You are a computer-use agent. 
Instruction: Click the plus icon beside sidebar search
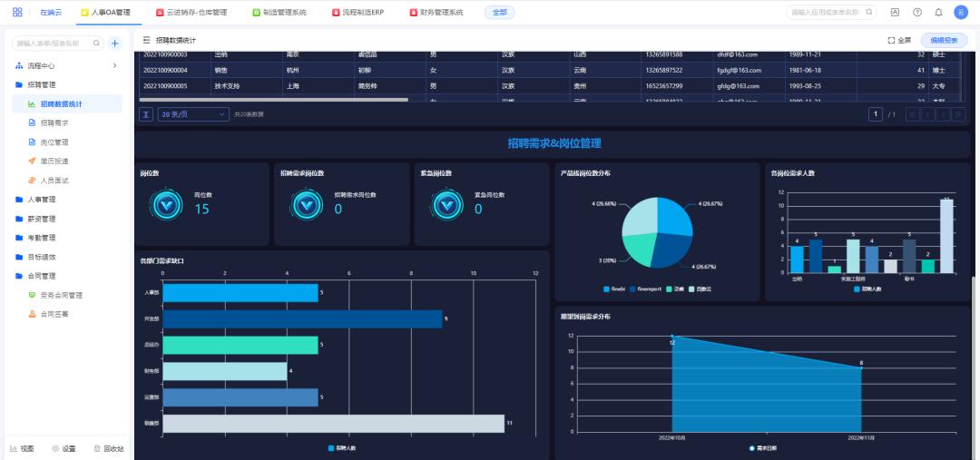point(115,43)
